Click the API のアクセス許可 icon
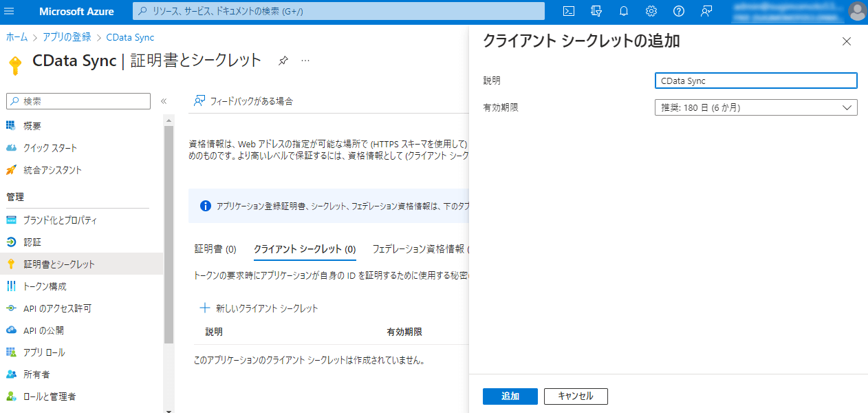 tap(11, 308)
